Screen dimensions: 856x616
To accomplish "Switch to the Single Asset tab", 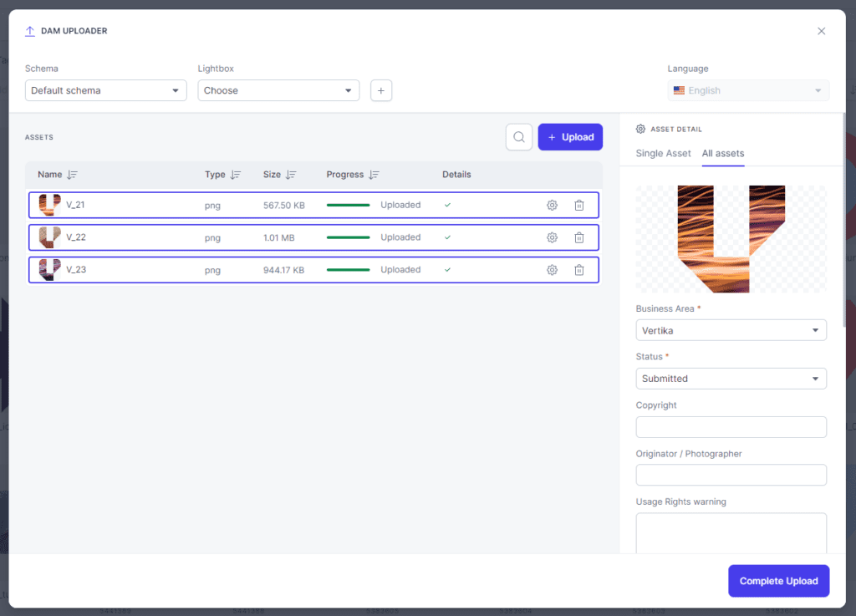I will point(663,153).
